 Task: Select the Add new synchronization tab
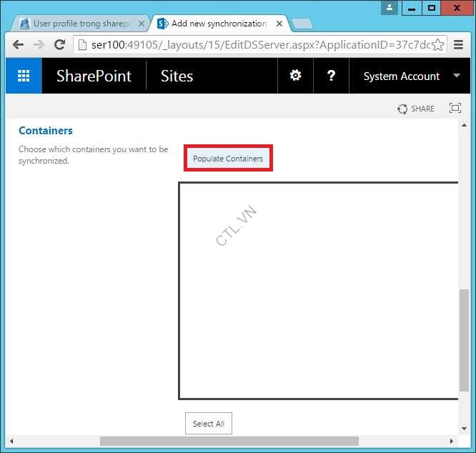pos(214,24)
